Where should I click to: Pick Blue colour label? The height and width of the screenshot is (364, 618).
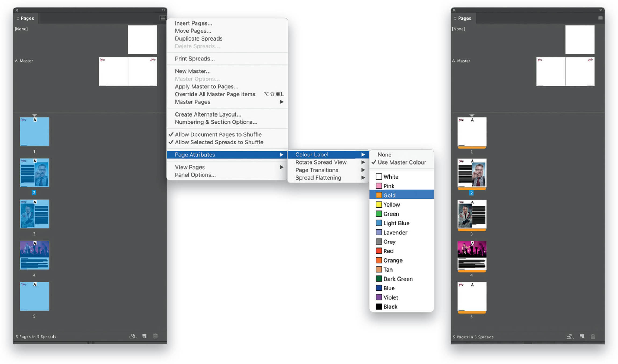401,288
